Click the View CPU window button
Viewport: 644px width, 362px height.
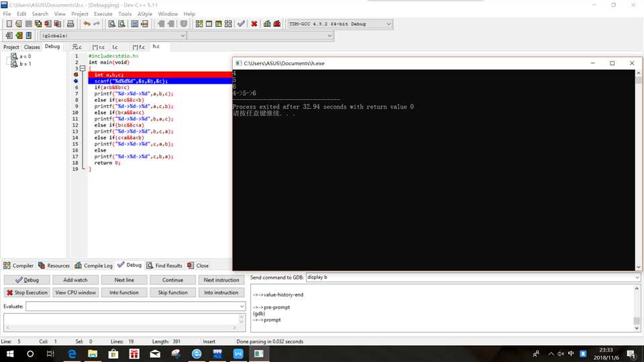[75, 293]
